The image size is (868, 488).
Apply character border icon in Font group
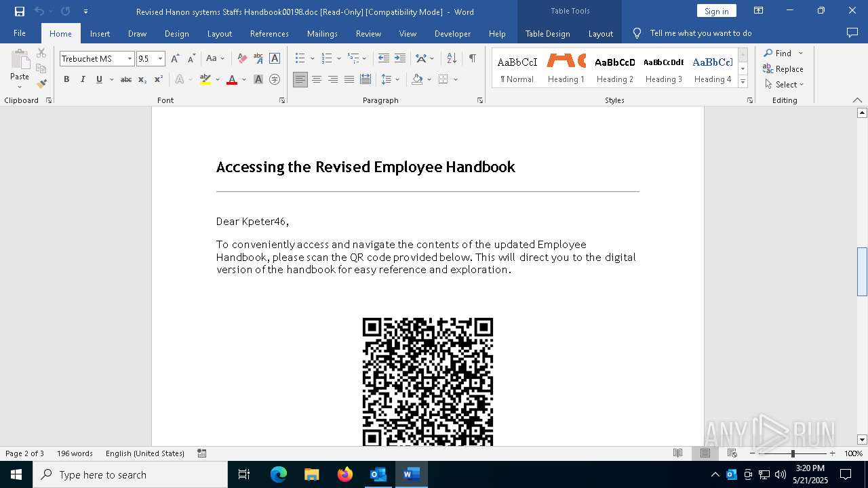tap(274, 59)
